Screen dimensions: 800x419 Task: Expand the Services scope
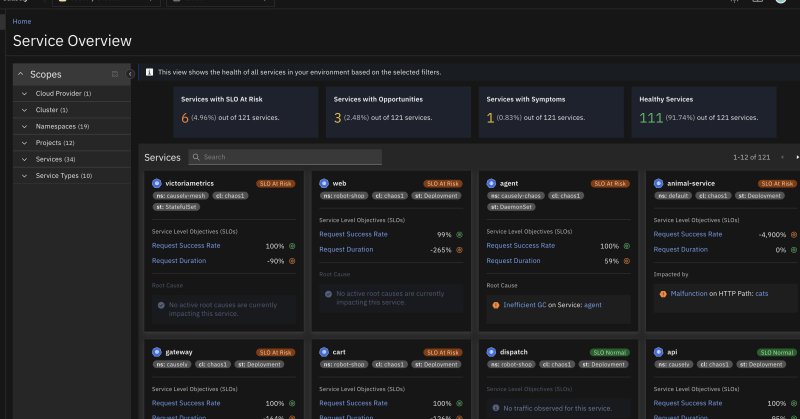click(24, 159)
